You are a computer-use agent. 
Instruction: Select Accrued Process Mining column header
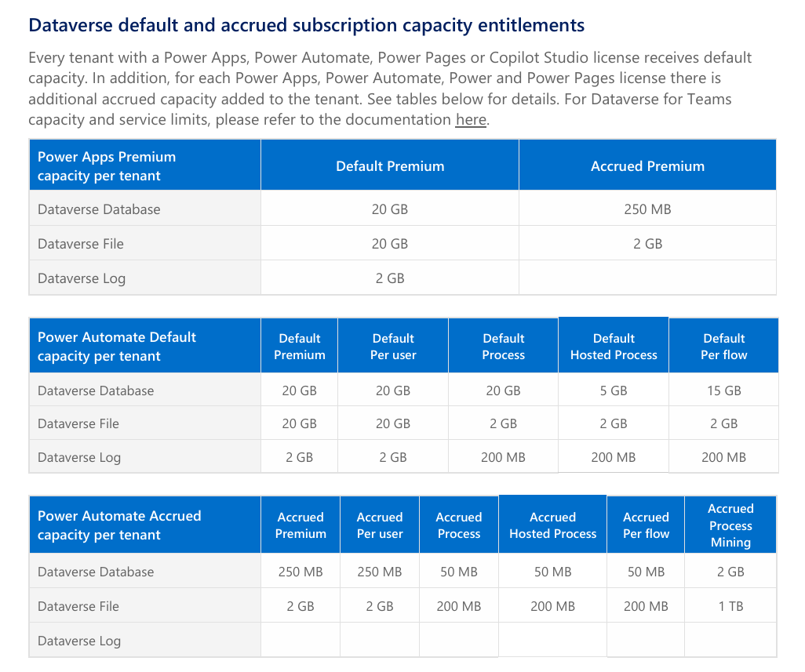[730, 525]
